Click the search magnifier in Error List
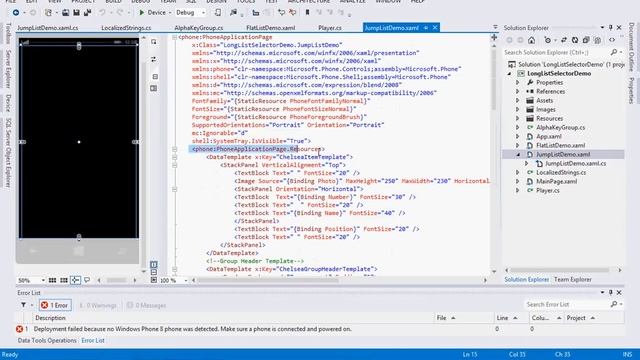 [x=614, y=304]
